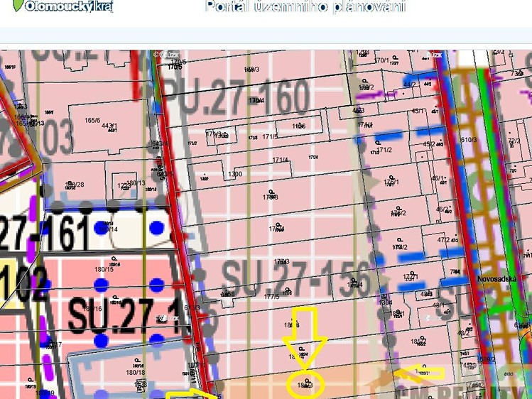Select parcel label 589/2

pos(487,359)
